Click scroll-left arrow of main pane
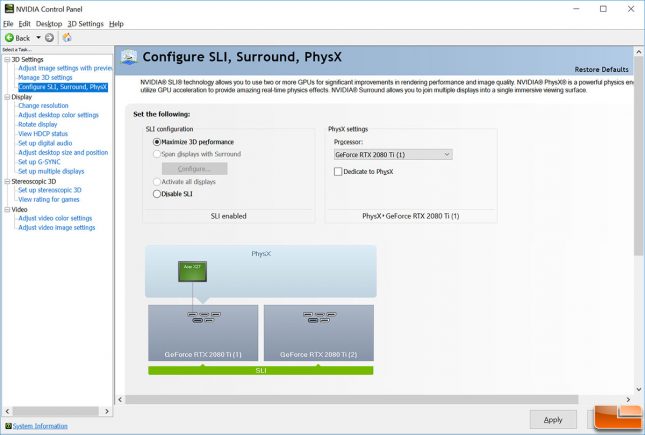 point(120,400)
